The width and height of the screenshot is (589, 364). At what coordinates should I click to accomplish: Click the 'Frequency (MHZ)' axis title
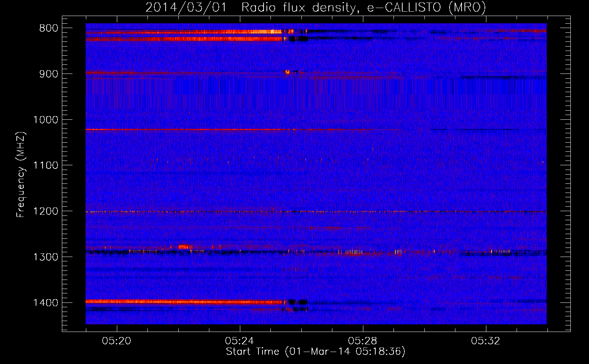[21, 175]
